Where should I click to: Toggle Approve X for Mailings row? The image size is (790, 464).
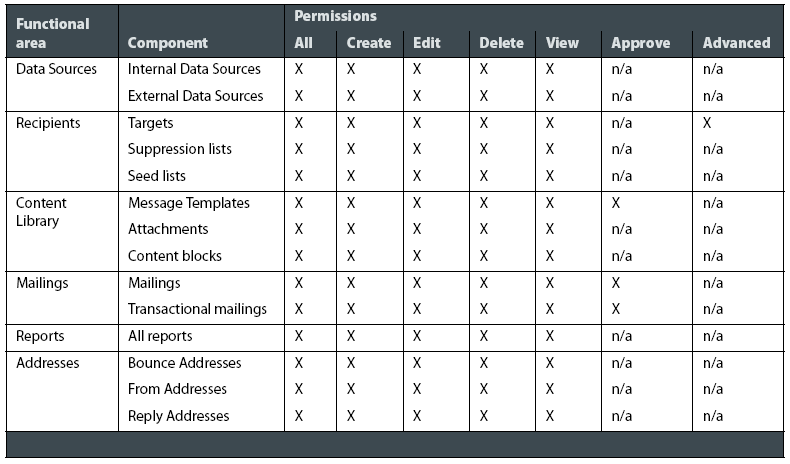click(616, 283)
